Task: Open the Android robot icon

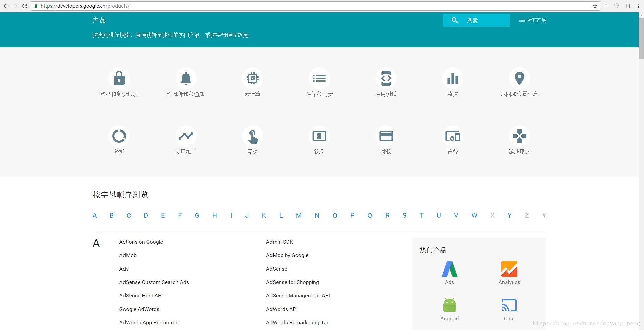Action: [450, 305]
